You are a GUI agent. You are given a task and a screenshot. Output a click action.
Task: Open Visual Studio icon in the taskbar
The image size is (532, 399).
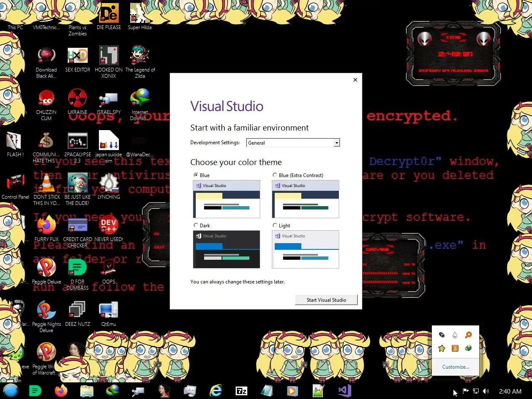click(345, 391)
